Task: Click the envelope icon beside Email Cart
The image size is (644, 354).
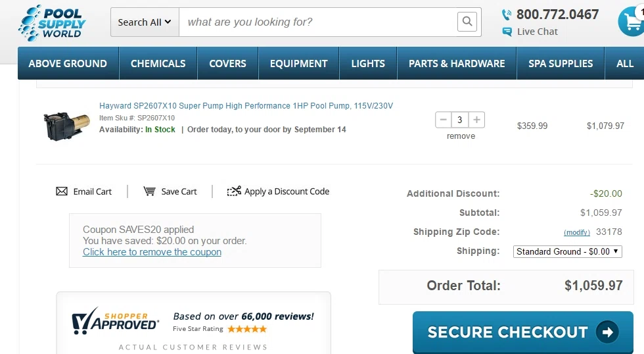Action: pyautogui.click(x=62, y=191)
